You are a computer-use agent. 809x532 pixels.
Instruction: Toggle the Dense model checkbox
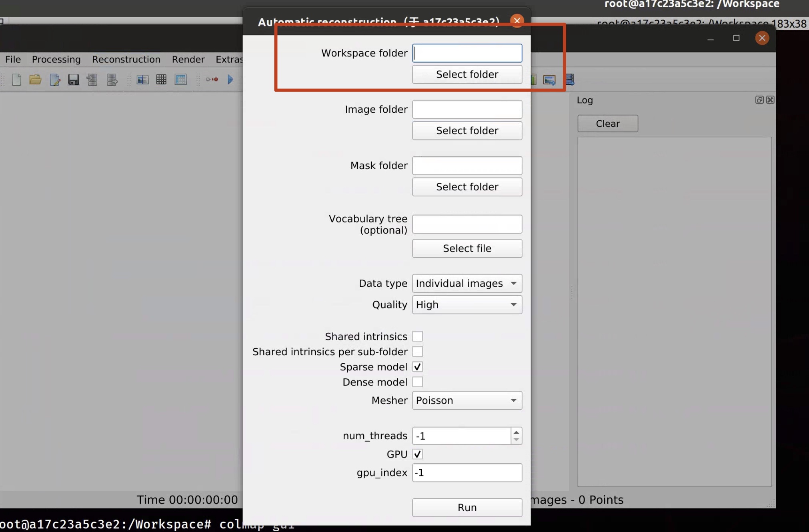point(417,382)
